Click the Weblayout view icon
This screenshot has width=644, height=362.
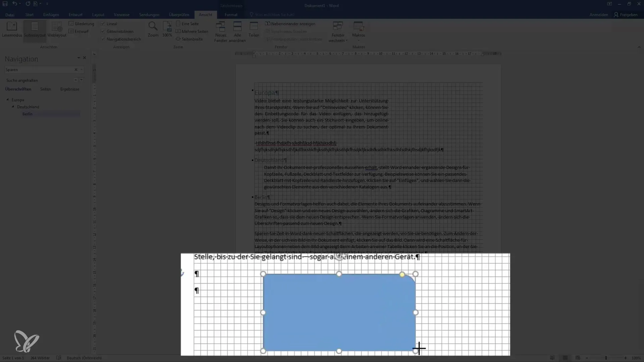click(x=57, y=29)
